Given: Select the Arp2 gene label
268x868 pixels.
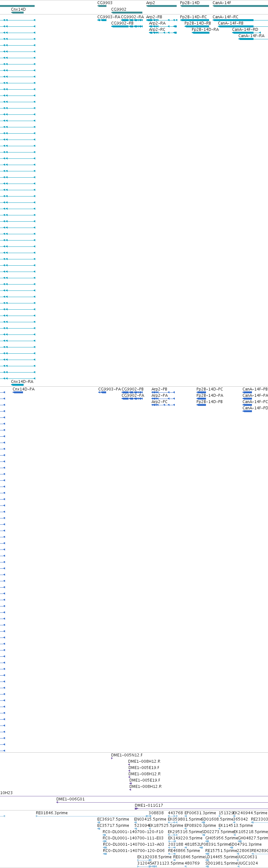Looking at the screenshot, I should tap(151, 3).
